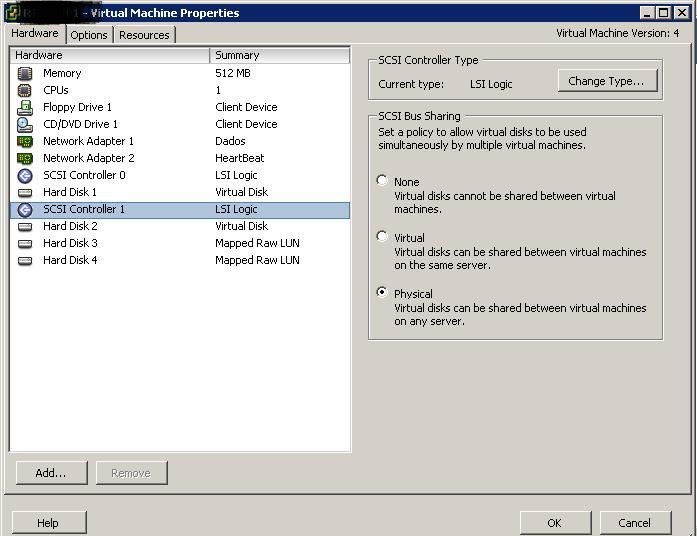Click SCSI Controller 1 arrow icon
This screenshot has width=697, height=536.
(x=25, y=209)
